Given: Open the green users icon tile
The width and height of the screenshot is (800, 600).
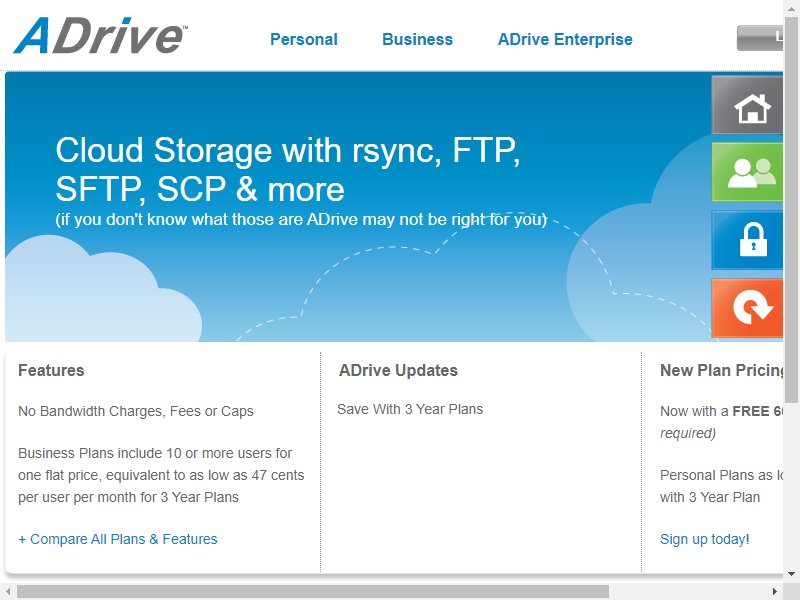Looking at the screenshot, I should [747, 172].
